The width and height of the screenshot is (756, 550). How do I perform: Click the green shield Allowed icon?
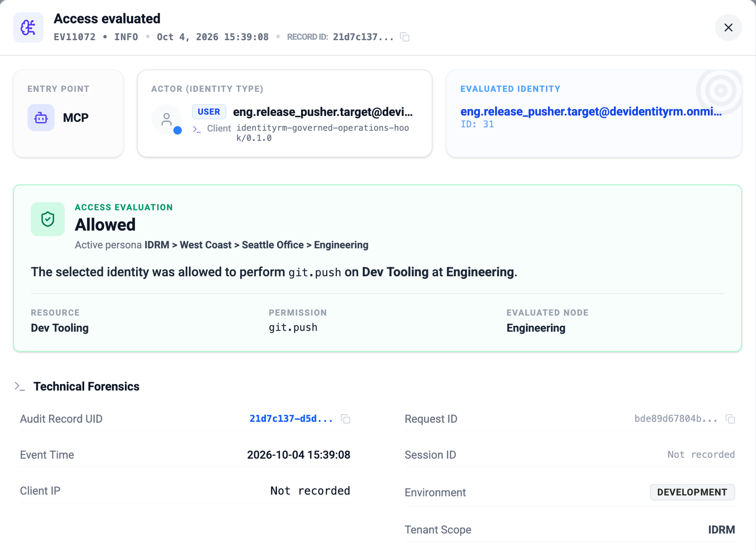(48, 219)
